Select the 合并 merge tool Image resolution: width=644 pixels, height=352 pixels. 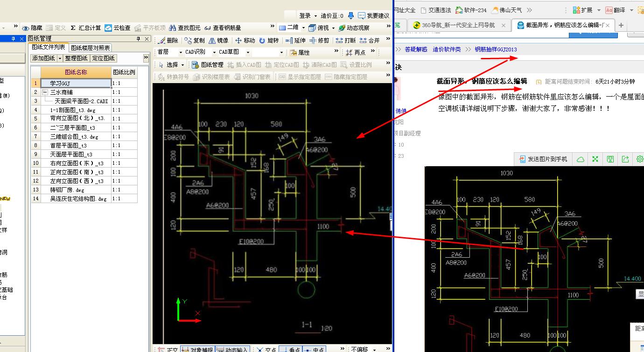(370, 41)
